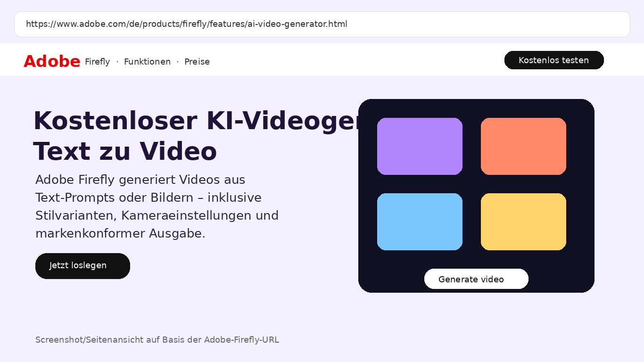Click the Kostenlos testen button
644x362 pixels.
pyautogui.click(x=554, y=60)
